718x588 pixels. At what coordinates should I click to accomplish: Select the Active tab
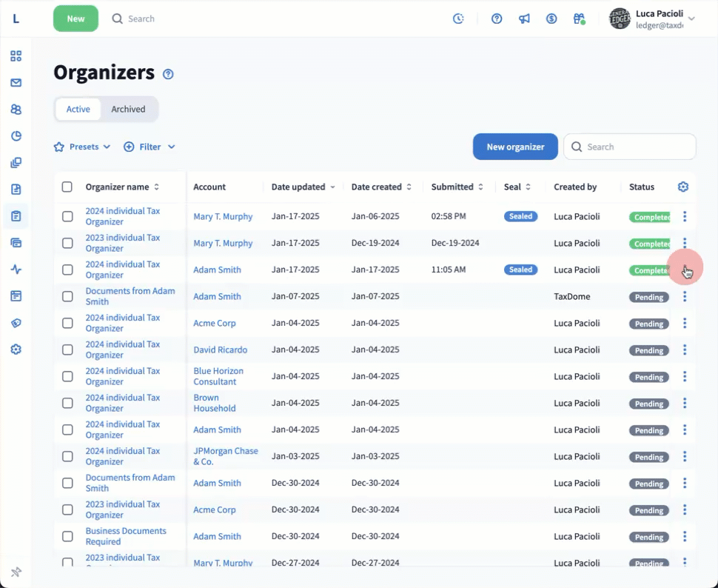pyautogui.click(x=78, y=109)
